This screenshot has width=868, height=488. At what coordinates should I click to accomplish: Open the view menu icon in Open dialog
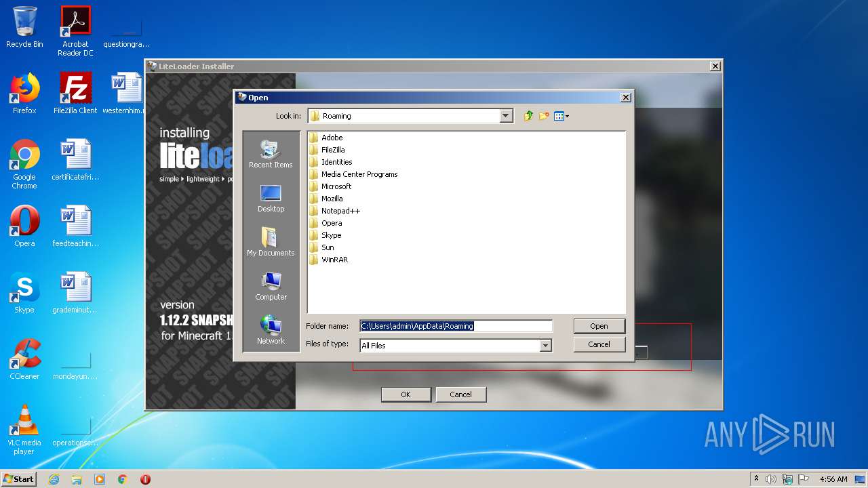[x=561, y=116]
